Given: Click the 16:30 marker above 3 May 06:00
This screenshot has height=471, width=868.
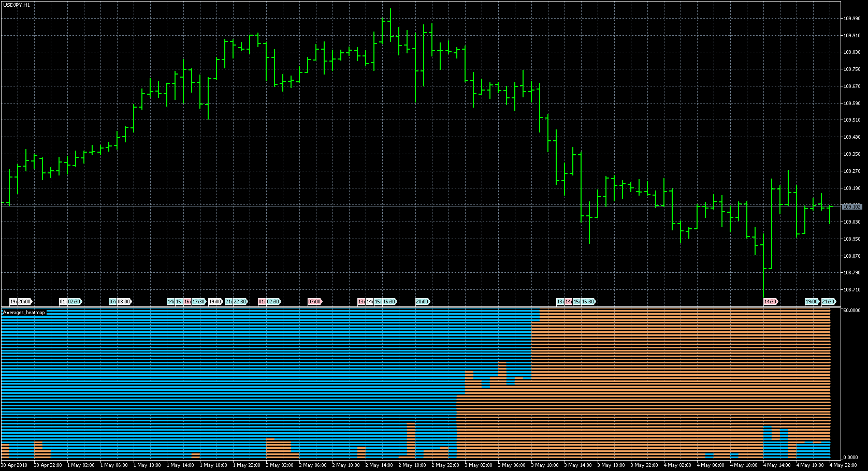Looking at the screenshot, I should (x=588, y=301).
